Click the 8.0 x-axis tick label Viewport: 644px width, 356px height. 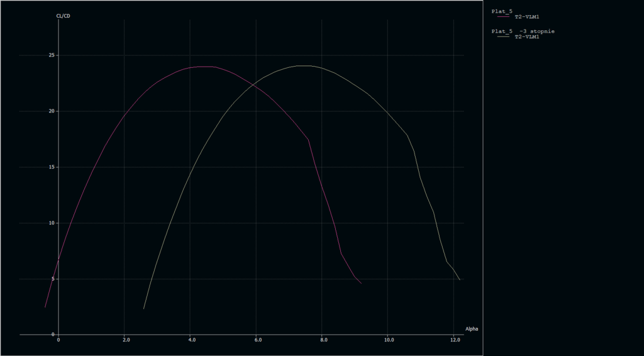click(324, 340)
